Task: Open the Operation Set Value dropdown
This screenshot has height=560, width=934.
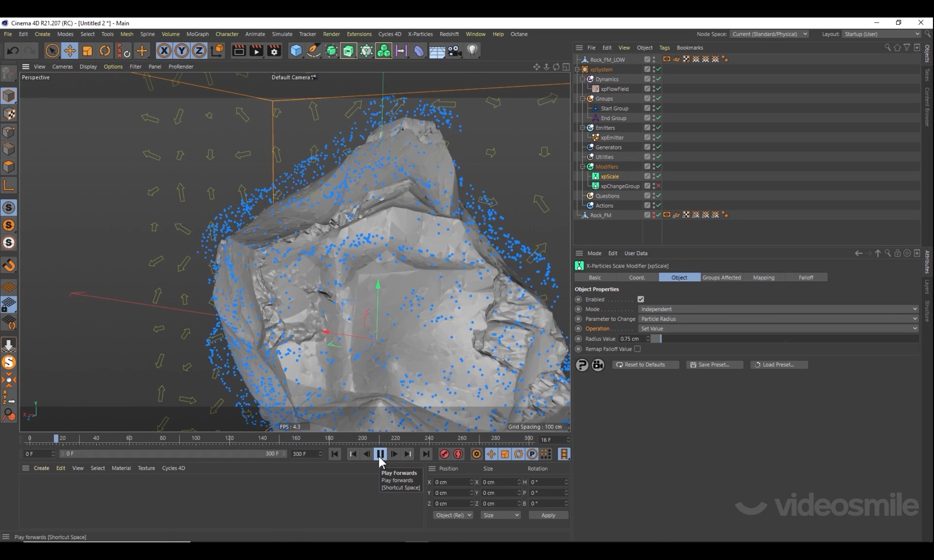Action: (778, 328)
